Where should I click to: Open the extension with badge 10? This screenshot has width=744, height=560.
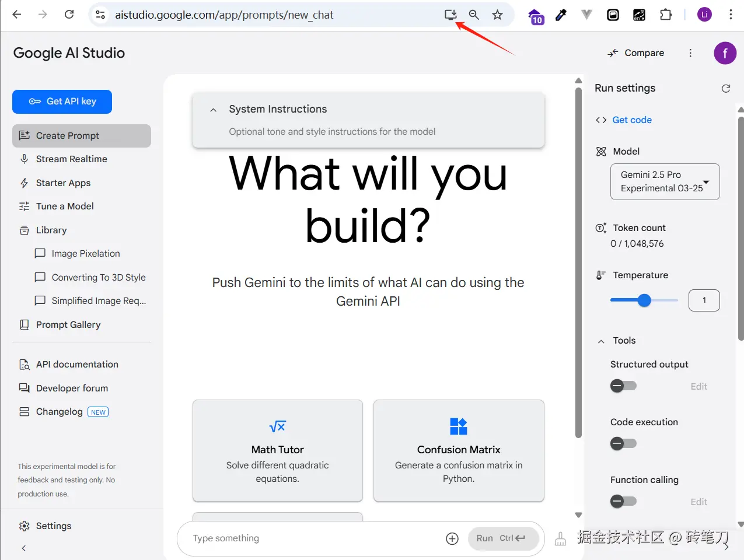tap(536, 16)
